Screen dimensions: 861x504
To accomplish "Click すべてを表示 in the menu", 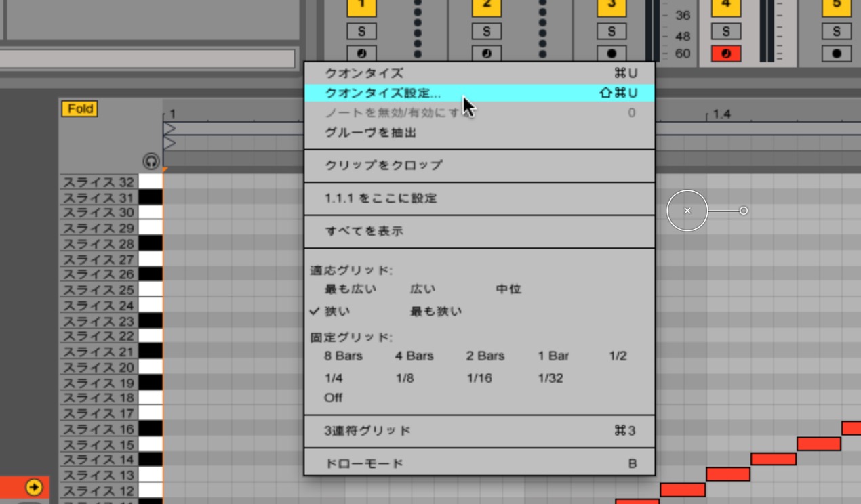I will pyautogui.click(x=479, y=231).
